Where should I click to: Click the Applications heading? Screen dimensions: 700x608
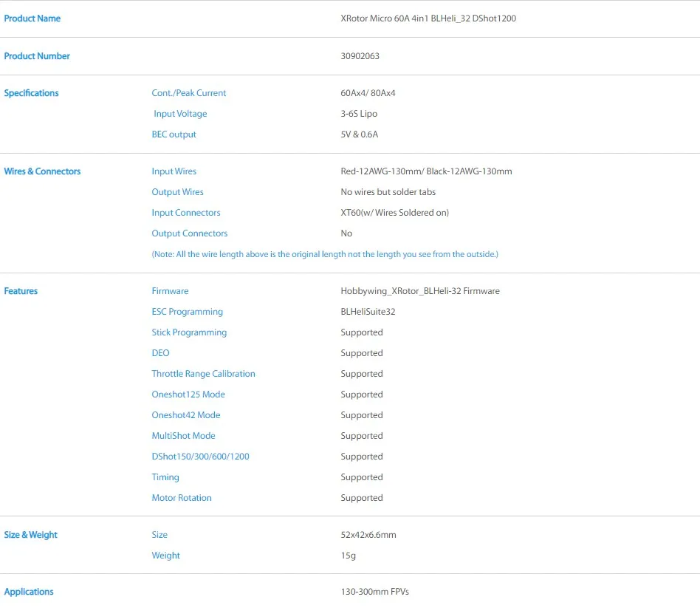[29, 592]
